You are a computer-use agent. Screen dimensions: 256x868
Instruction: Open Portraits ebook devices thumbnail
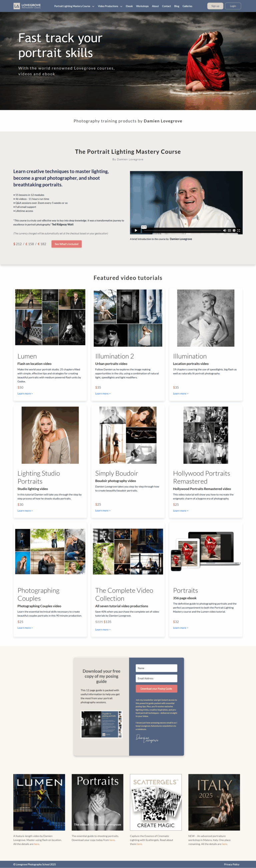coord(206,551)
